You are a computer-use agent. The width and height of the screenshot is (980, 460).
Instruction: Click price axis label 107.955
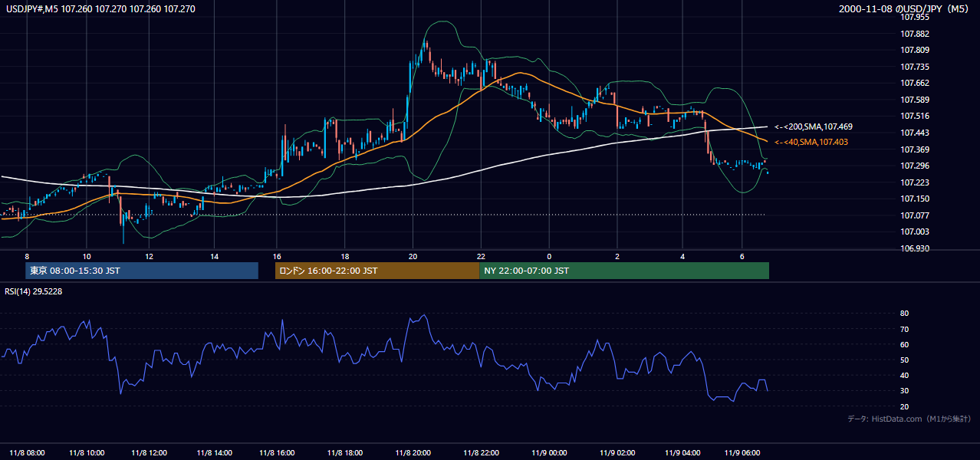(915, 17)
